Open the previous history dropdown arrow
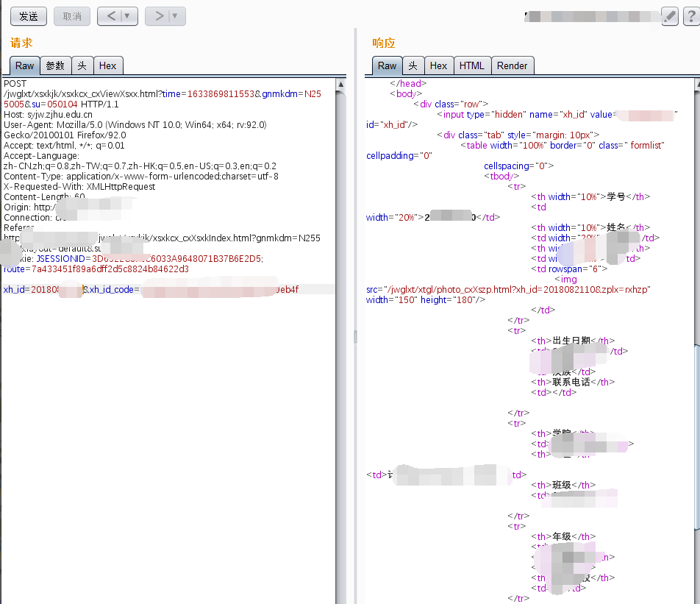Image resolution: width=700 pixels, height=604 pixels. click(128, 16)
